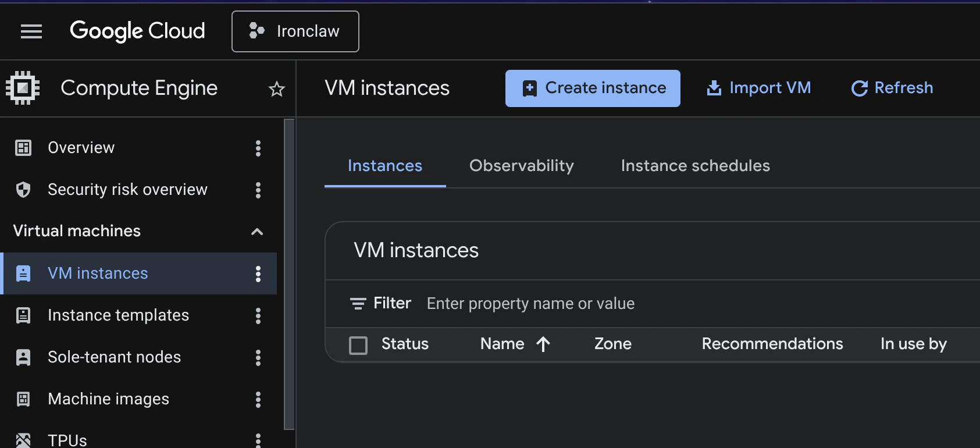The height and width of the screenshot is (448, 980).
Task: Open more options for Instance templates
Action: [x=258, y=316]
